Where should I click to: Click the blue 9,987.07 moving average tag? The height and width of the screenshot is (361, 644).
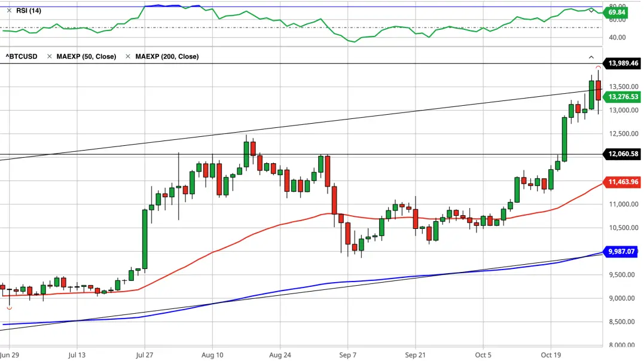coord(621,252)
